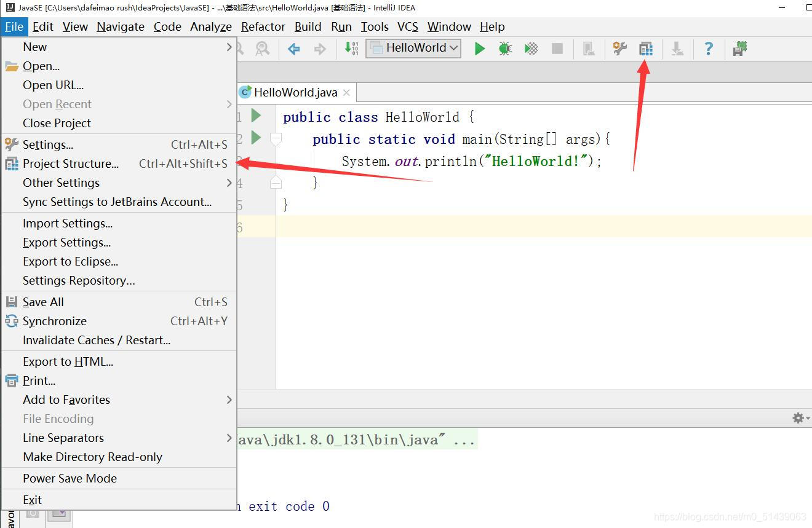Collapse the main method fold marker
The height and width of the screenshot is (528, 812).
276,140
